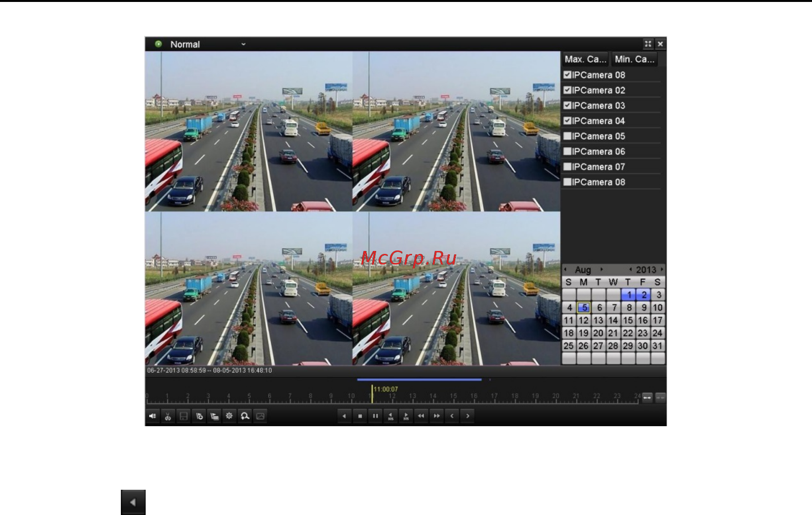Expand the timeline scale

click(x=647, y=398)
